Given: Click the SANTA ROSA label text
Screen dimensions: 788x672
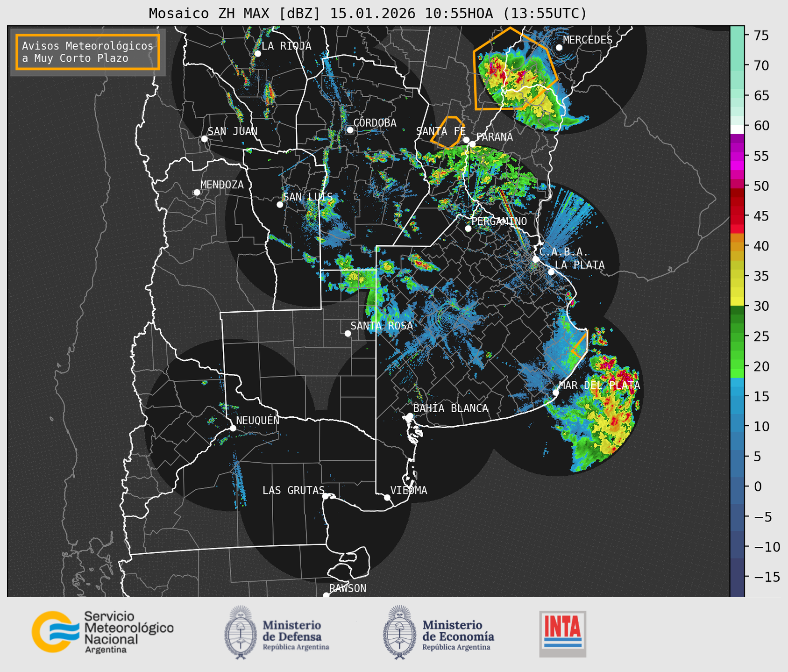Looking at the screenshot, I should tap(382, 326).
